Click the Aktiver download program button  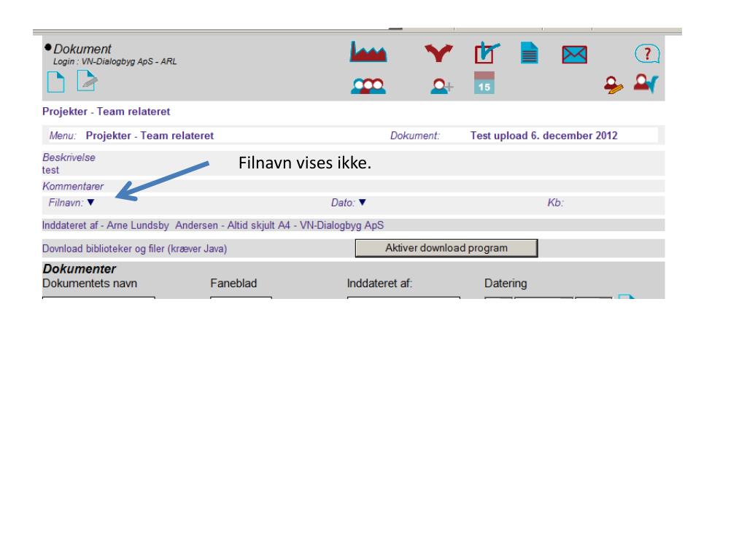[446, 248]
